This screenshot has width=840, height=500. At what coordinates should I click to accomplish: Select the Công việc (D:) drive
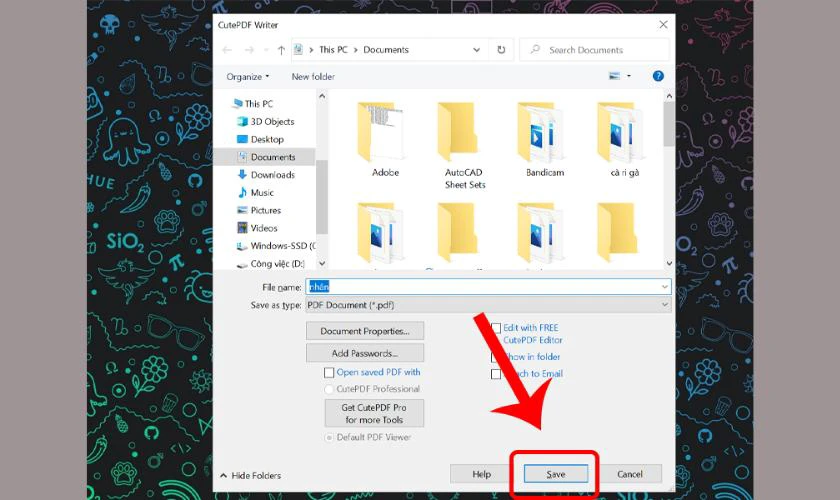click(x=271, y=264)
